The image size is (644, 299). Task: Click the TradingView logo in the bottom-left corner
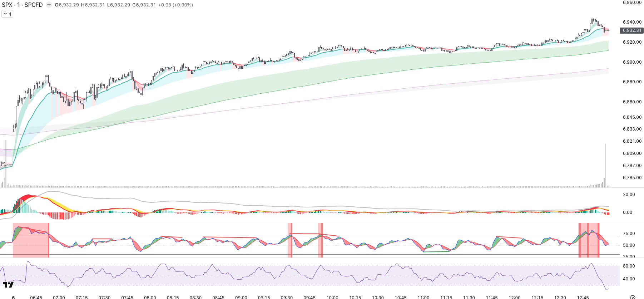8,285
